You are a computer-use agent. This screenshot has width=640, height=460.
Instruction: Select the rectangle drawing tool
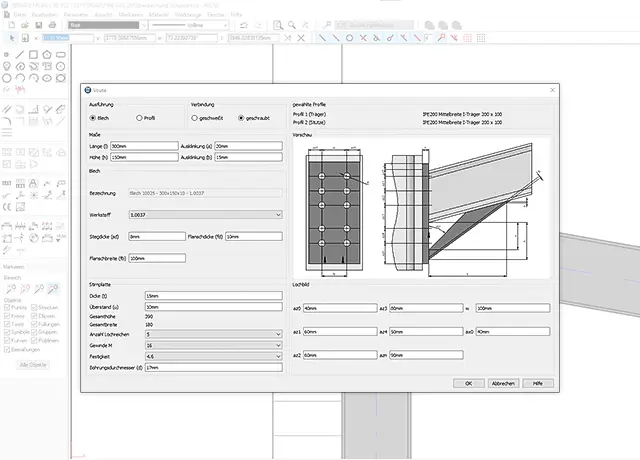click(x=35, y=54)
